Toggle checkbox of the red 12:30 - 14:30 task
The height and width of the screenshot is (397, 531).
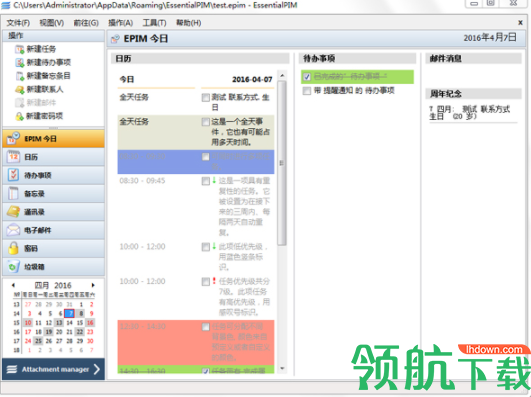(206, 327)
